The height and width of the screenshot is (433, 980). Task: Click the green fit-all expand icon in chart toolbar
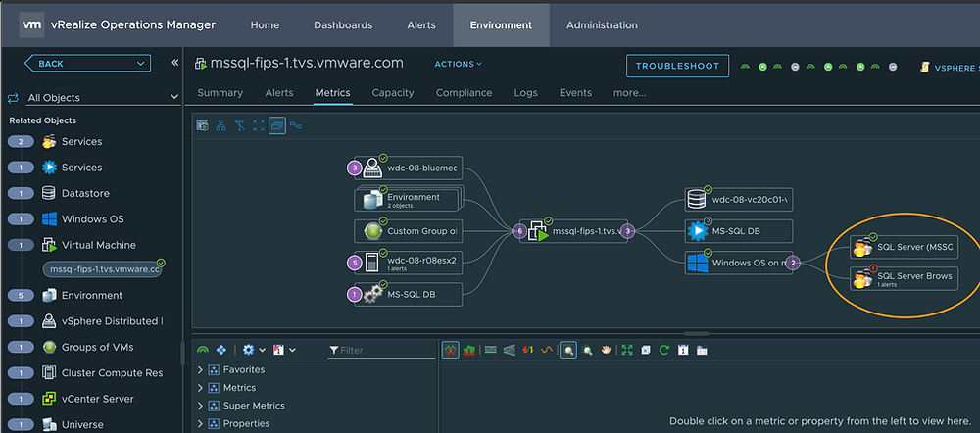coord(627,350)
